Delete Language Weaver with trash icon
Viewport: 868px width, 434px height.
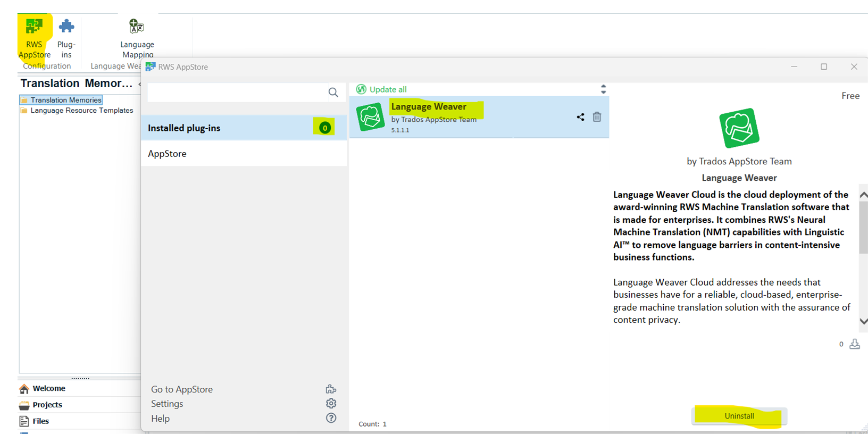(x=597, y=117)
